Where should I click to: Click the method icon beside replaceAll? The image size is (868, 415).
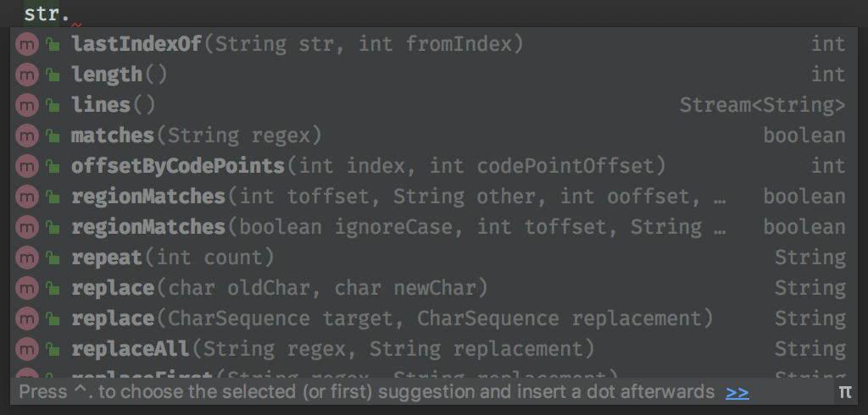(28, 349)
